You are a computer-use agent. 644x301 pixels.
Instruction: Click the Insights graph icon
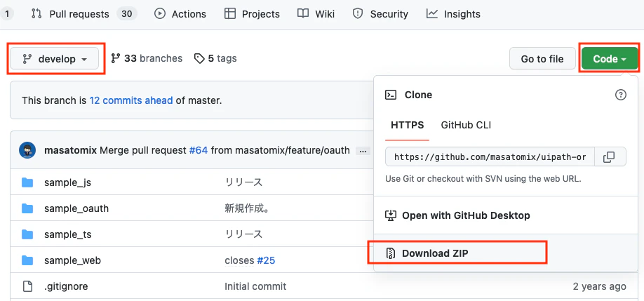[x=431, y=14]
